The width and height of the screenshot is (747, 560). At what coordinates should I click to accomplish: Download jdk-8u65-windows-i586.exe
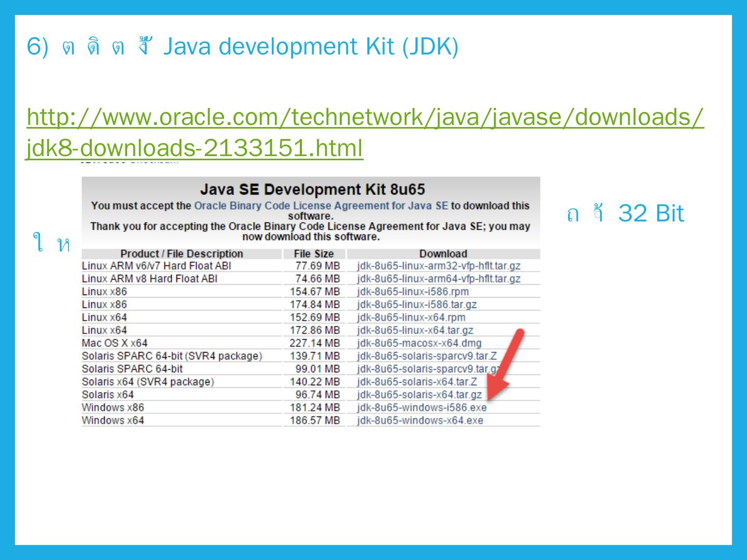click(x=422, y=408)
